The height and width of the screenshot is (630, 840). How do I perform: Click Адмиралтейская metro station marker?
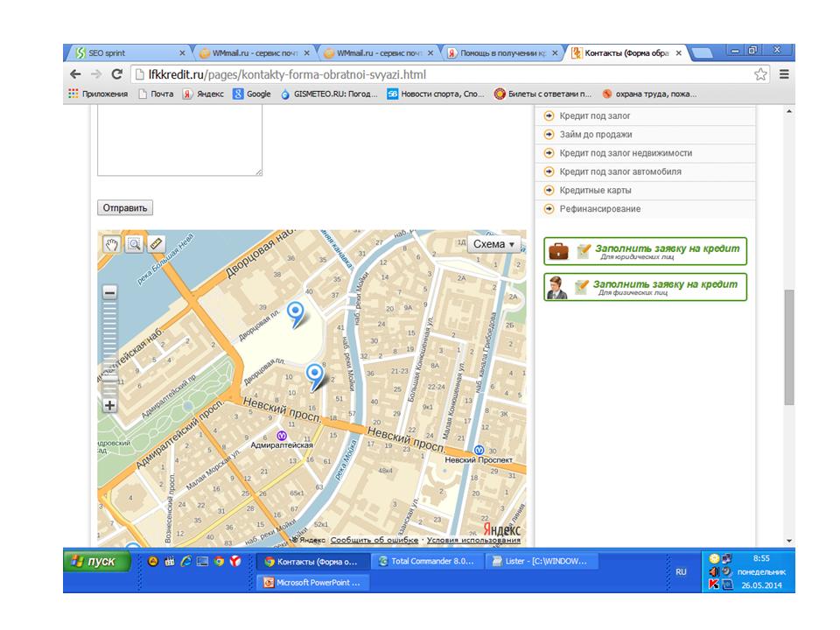pos(282,435)
